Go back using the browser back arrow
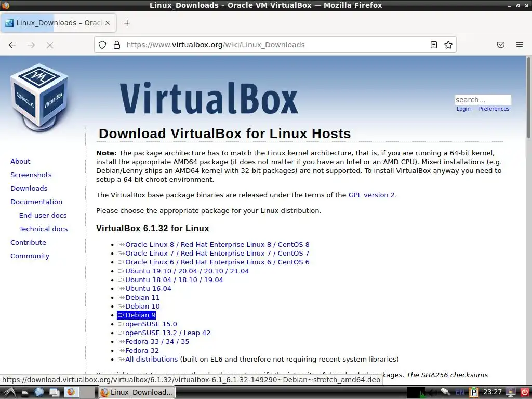This screenshot has height=399, width=532. 12,45
